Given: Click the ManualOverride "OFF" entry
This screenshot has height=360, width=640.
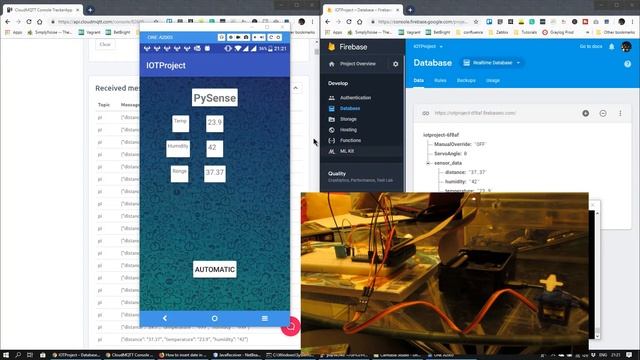Looking at the screenshot, I should coord(460,144).
